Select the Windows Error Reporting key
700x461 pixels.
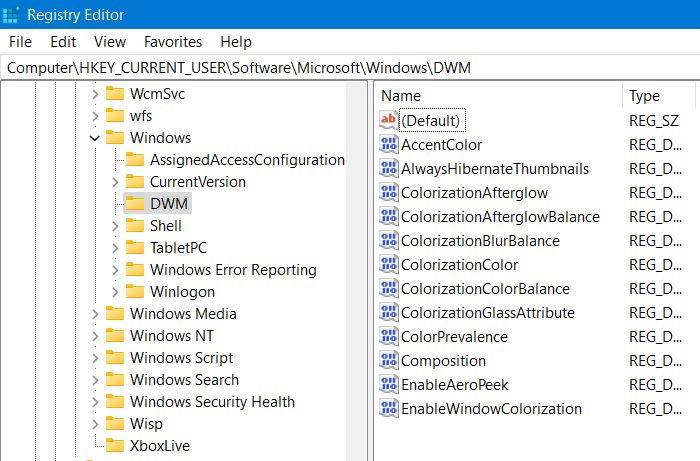[233, 270]
